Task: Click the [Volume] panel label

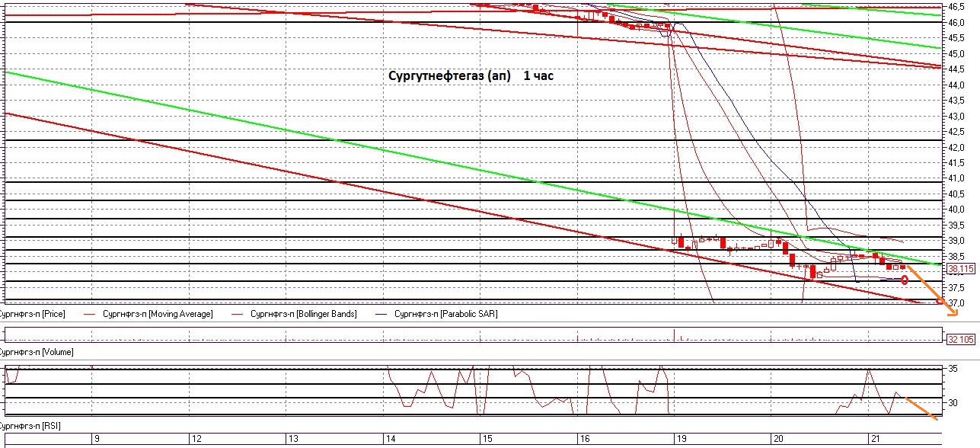Action: (x=37, y=352)
